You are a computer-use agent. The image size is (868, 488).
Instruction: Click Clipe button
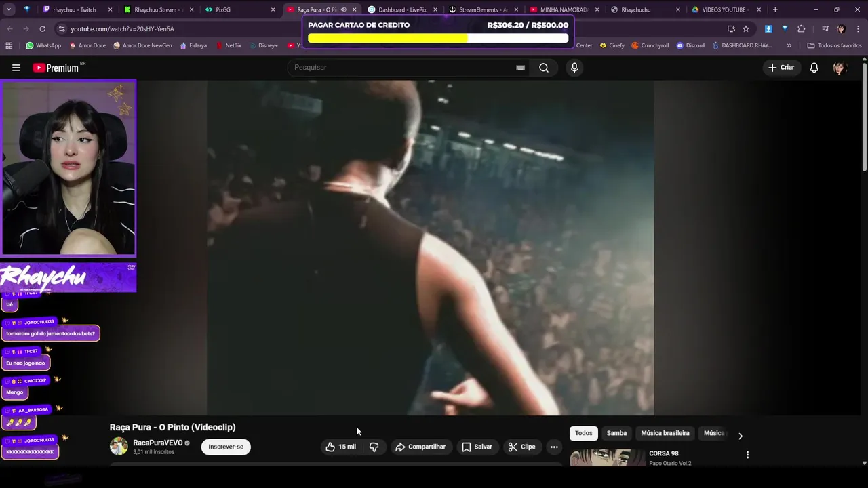522,447
